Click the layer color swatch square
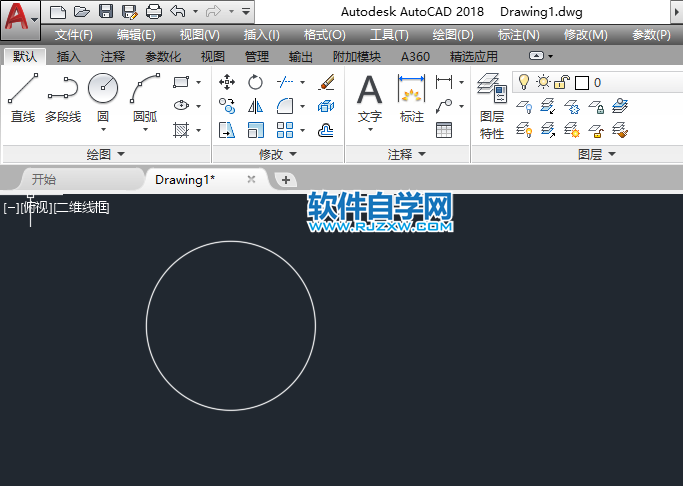Viewport: 683px width, 486px height. pyautogui.click(x=581, y=83)
